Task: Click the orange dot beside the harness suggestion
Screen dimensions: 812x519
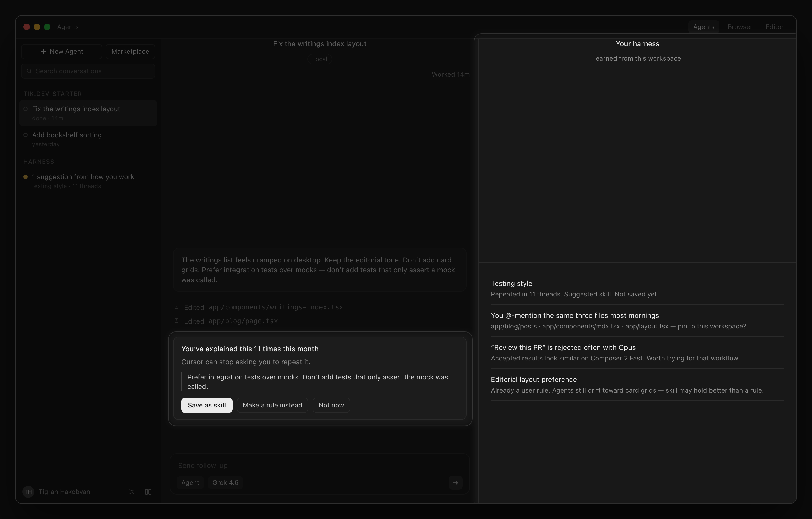Action: [x=25, y=177]
